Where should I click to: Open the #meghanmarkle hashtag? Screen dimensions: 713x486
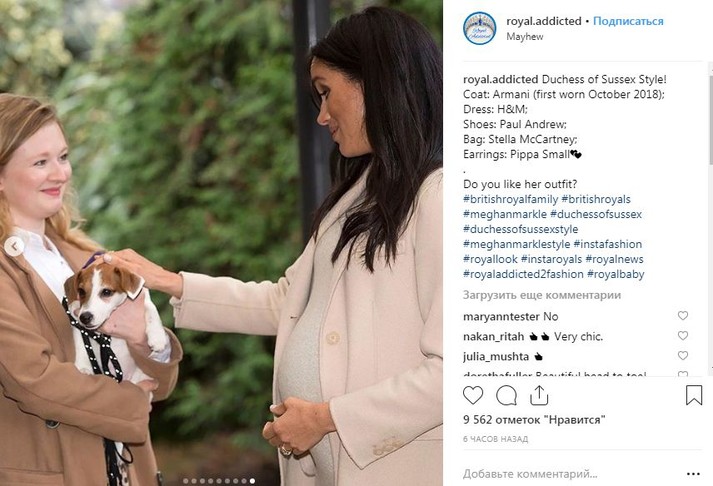click(x=505, y=214)
